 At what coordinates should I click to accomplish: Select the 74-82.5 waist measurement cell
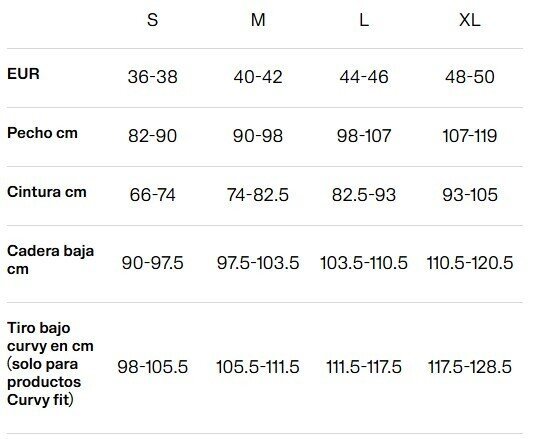click(258, 195)
